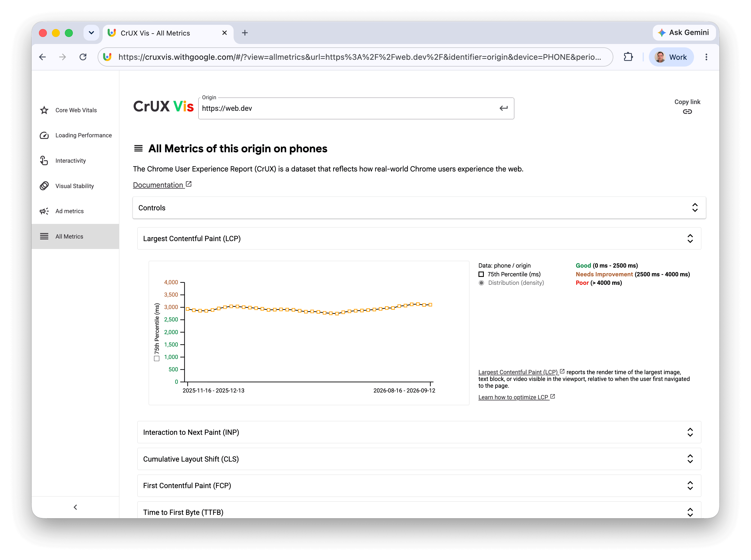
Task: Open the tab search dropdown
Action: (91, 33)
